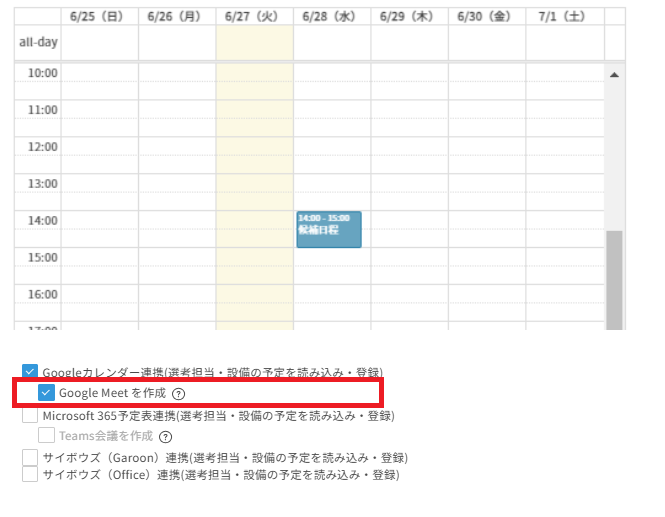Image resolution: width=665 pixels, height=517 pixels.
Task: Uncheck the Googleカレンダー連携 checkbox
Action: [x=30, y=372]
